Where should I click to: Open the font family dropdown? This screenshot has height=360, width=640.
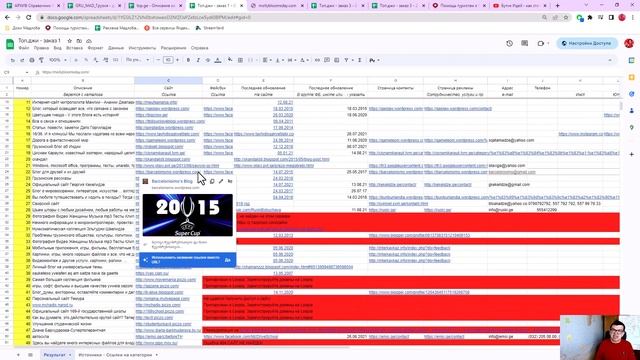tap(138, 60)
